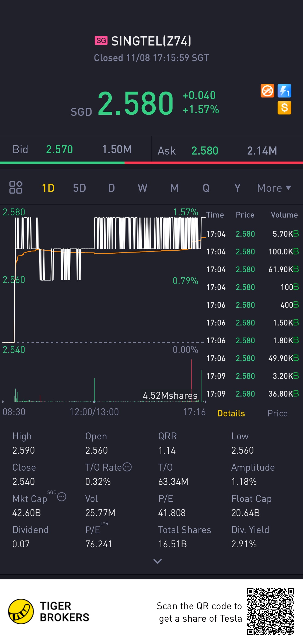Viewport: 303px width, 644px height.
Task: Tap the Vol value 25.77M
Action: click(100, 513)
